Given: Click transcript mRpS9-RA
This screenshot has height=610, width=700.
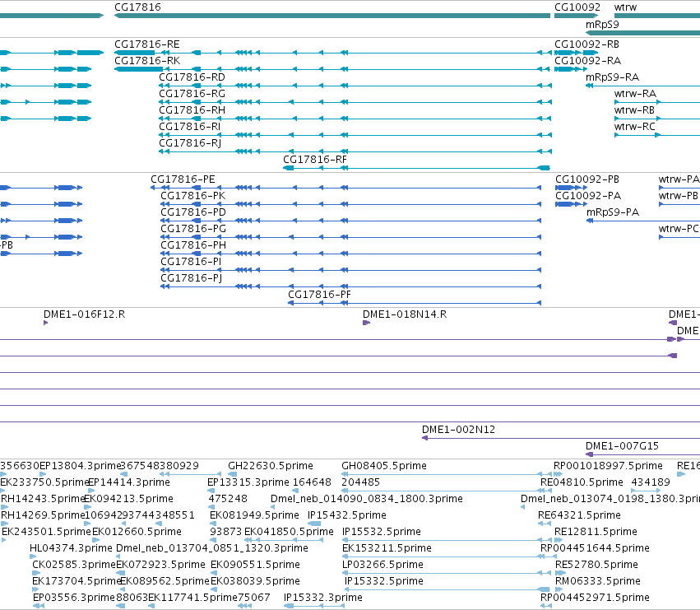Looking at the screenshot, I should tap(612, 77).
